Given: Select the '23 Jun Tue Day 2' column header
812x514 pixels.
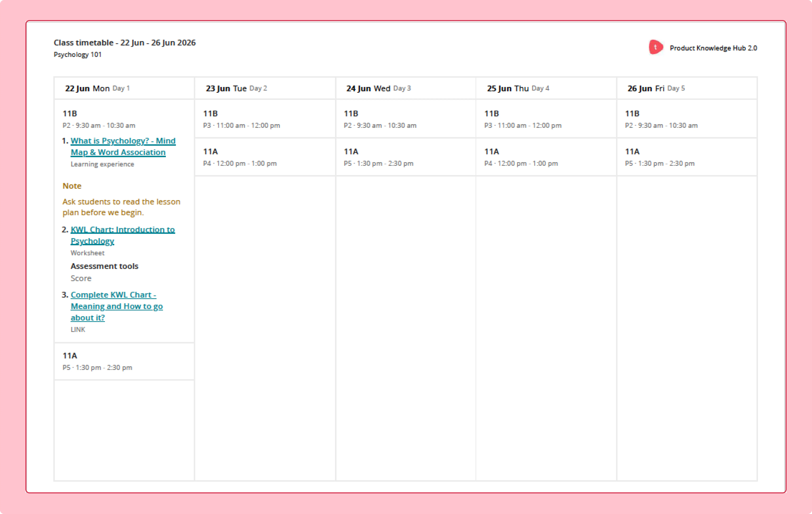Looking at the screenshot, I should (x=265, y=88).
